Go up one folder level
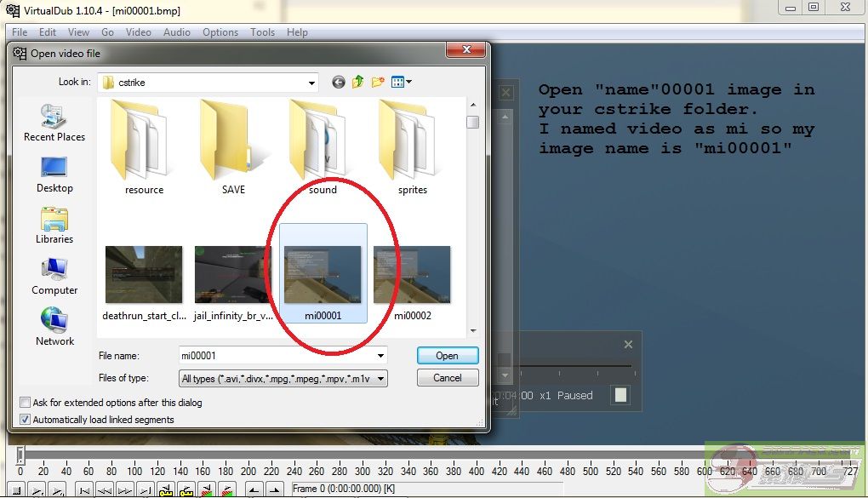Image resolution: width=868 pixels, height=498 pixels. pyautogui.click(x=358, y=82)
